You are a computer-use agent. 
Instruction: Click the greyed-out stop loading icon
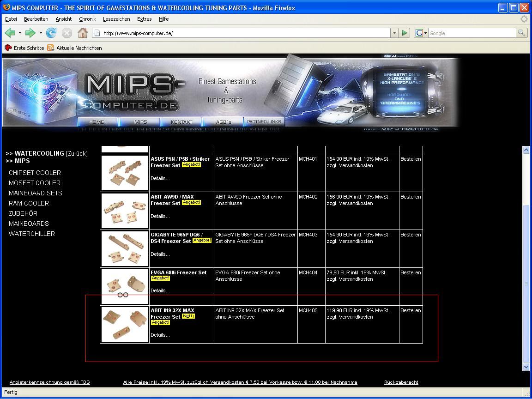tap(67, 33)
